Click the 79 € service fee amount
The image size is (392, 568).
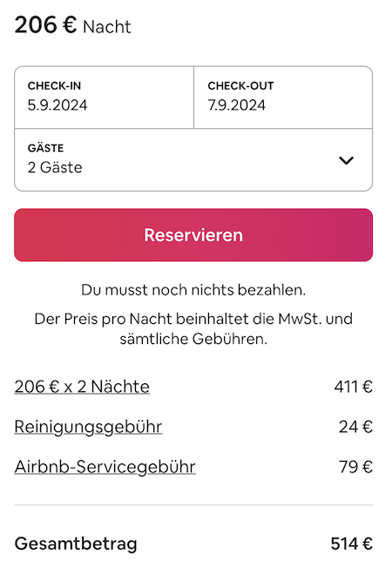pos(355,467)
